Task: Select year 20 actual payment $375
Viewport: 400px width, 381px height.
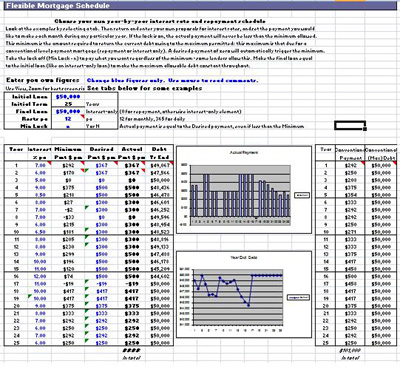Action: (132, 306)
